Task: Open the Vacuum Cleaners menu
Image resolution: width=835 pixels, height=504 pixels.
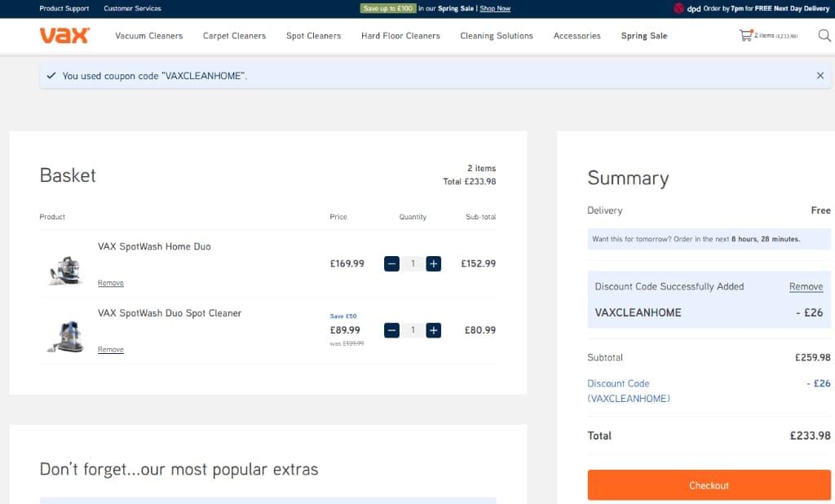Action: tap(149, 36)
